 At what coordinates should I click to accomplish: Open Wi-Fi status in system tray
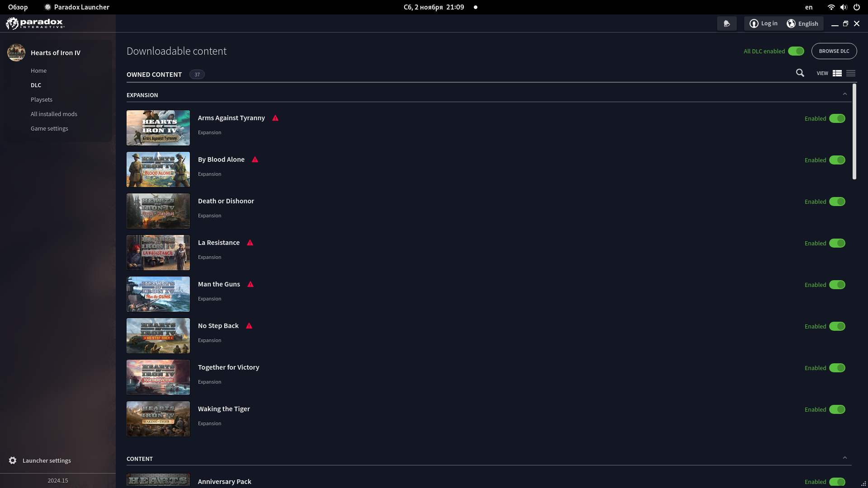831,7
